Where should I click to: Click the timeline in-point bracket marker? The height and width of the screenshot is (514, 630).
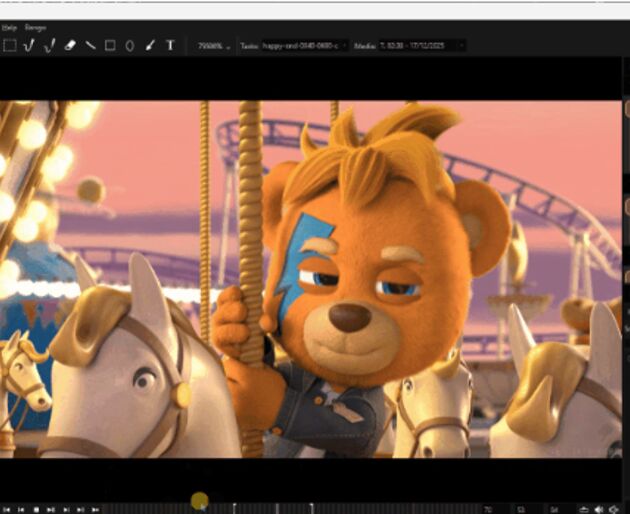coord(235,508)
